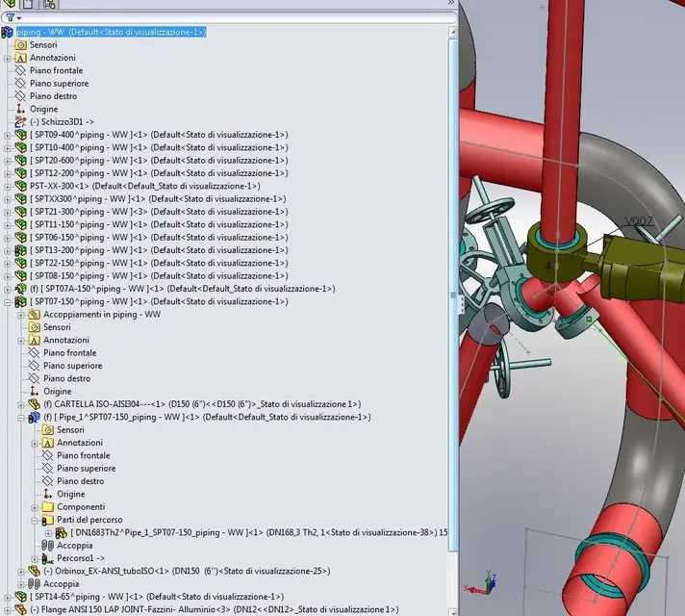Click the SPT20-600 subassembly icon
The width and height of the screenshot is (685, 616).
click(x=20, y=161)
